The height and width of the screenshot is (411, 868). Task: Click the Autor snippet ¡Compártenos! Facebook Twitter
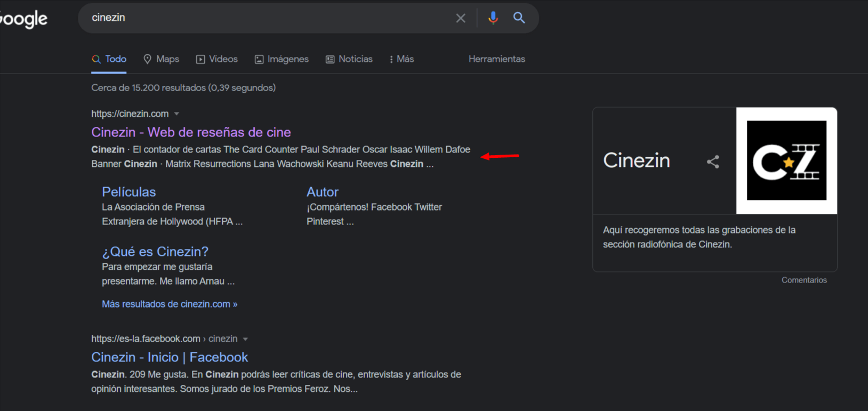[x=374, y=214]
